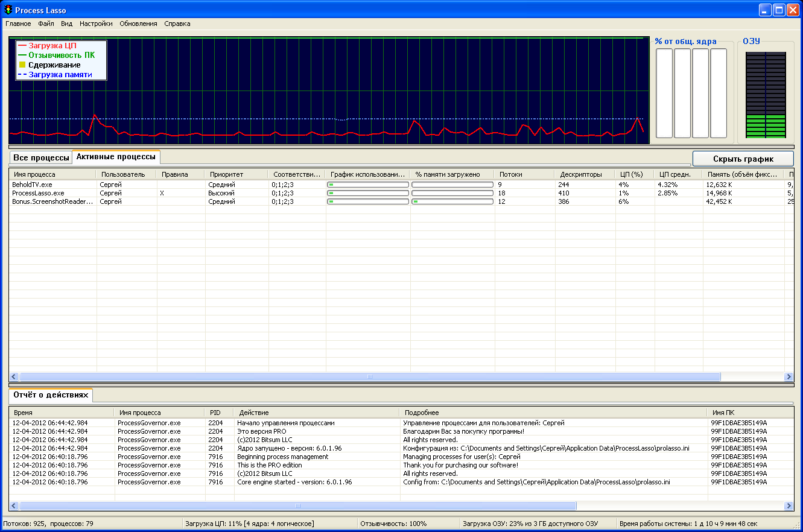Screen dimensions: 803x532
Task: Click the Отзывчивость ПК legend entry
Action: 56,55
